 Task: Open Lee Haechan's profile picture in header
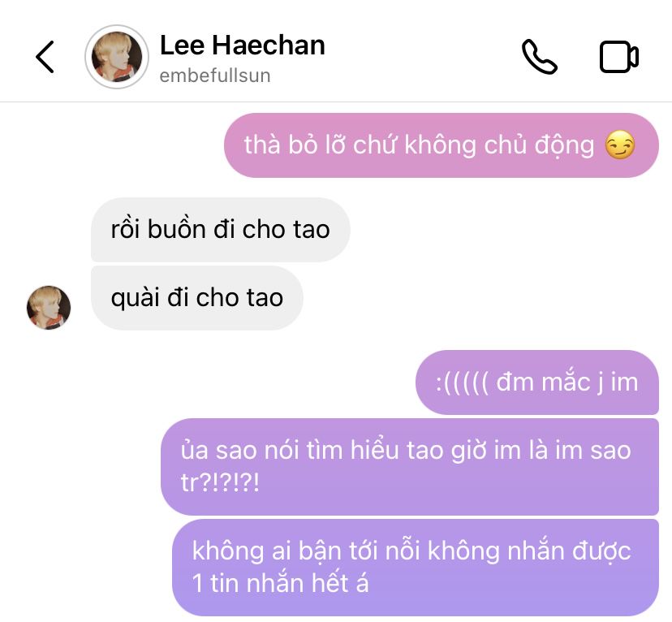[117, 57]
